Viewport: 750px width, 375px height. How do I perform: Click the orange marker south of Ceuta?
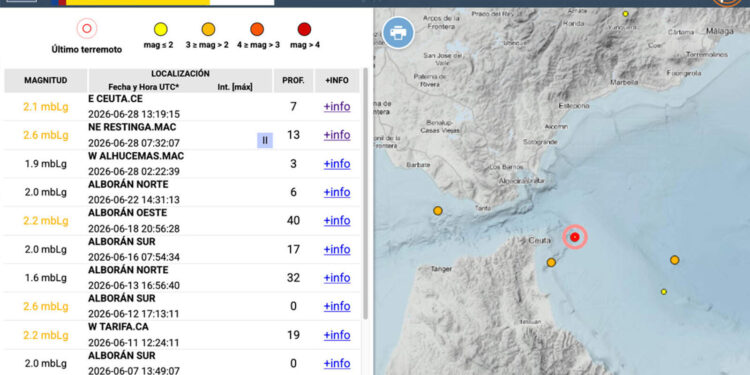pos(551,262)
